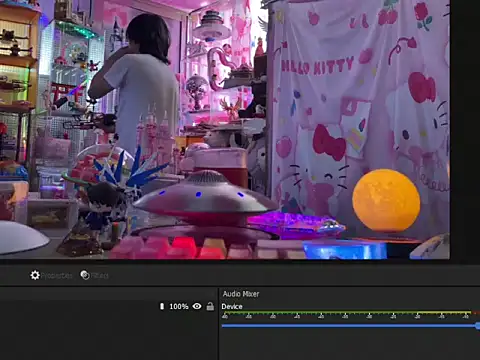Image resolution: width=480 pixels, height=360 pixels.
Task: Open source Properties via gear icon
Action: click(x=35, y=275)
